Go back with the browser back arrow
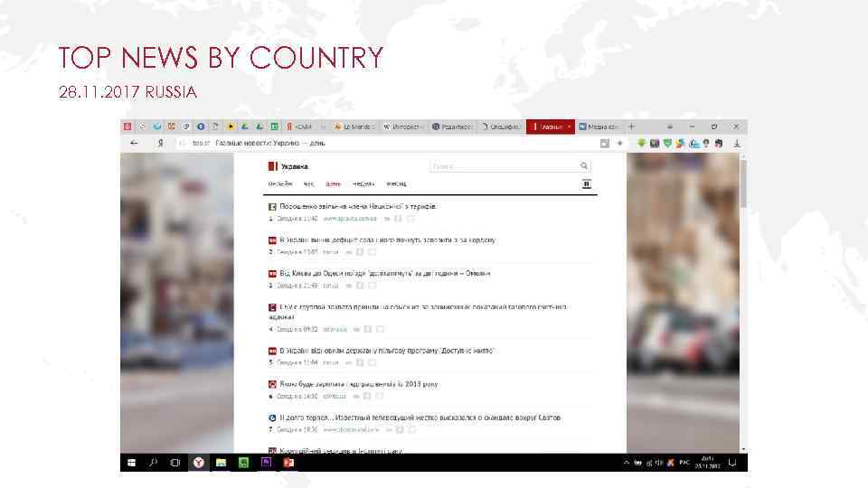 pos(134,143)
